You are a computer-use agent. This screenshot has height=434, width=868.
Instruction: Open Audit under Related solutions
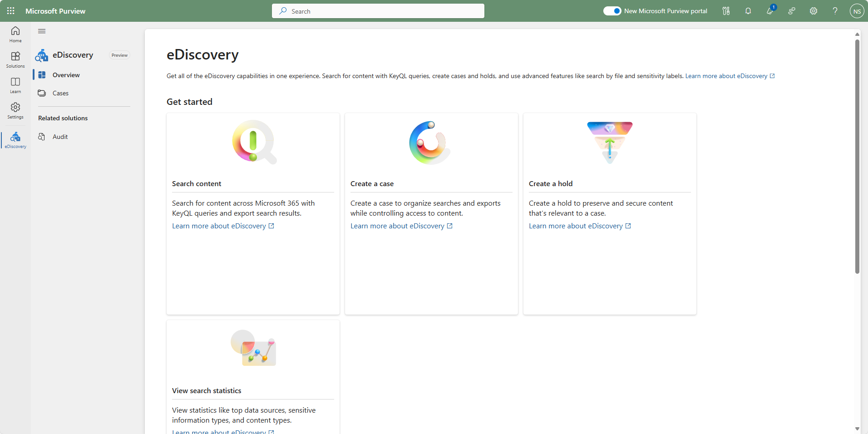tap(60, 137)
